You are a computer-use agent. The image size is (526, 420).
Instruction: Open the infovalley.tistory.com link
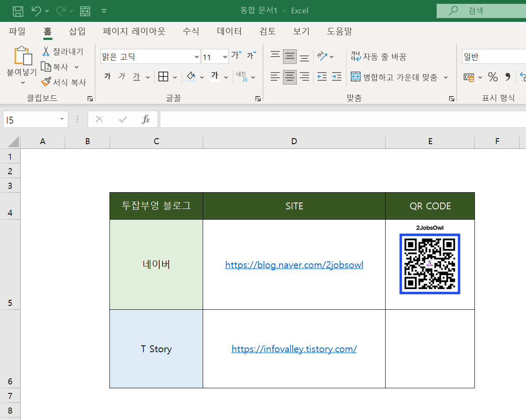[294, 349]
